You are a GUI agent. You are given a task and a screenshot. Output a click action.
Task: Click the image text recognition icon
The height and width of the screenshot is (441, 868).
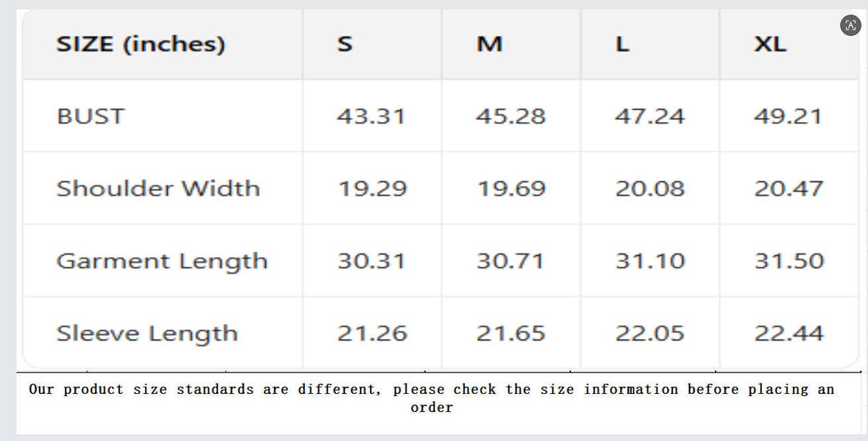[x=850, y=25]
